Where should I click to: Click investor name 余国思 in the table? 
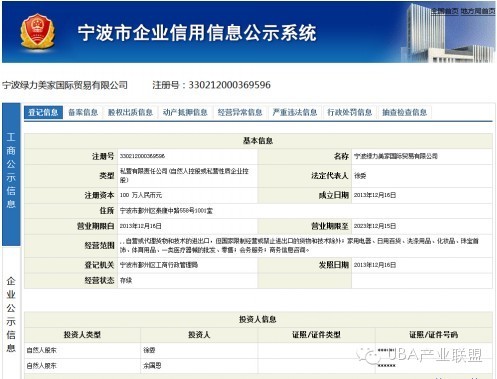click(152, 366)
